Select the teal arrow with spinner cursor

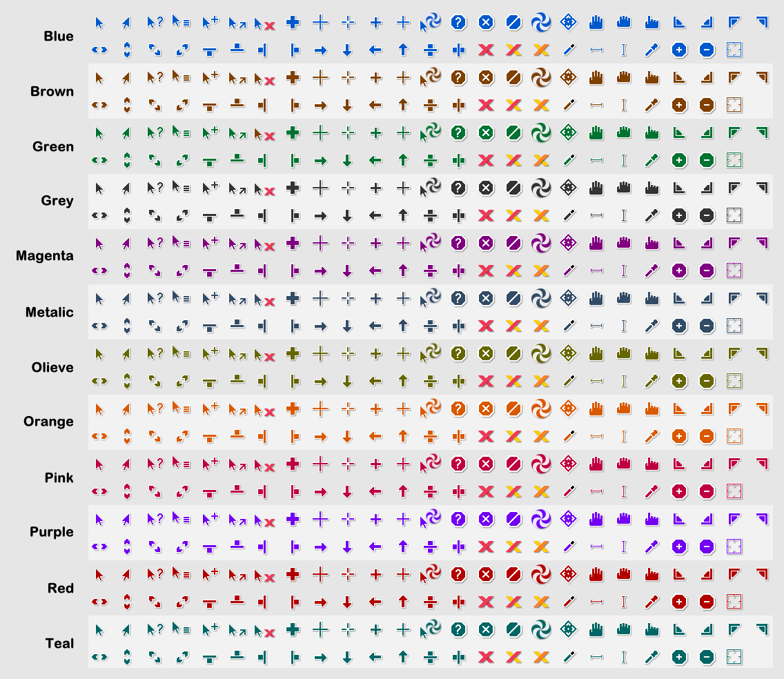pyautogui.click(x=431, y=629)
